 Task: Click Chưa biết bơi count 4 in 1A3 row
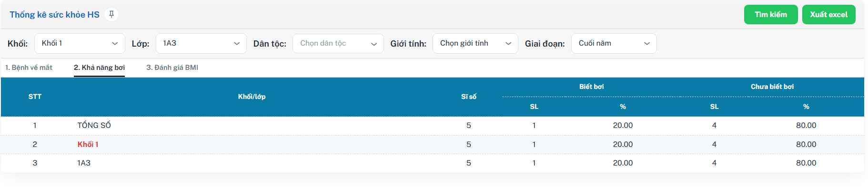coord(714,163)
